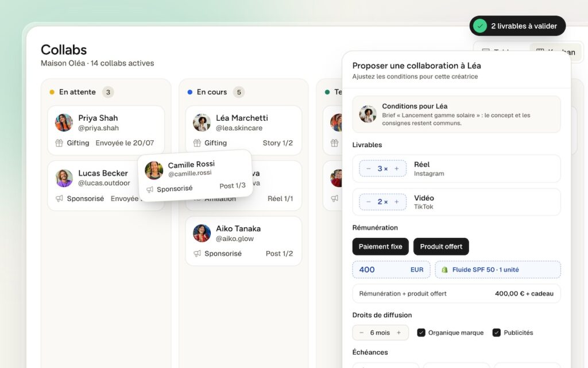This screenshot has height=368, width=588.
Task: Uncheck the Organique marque checkbox
Action: point(421,333)
